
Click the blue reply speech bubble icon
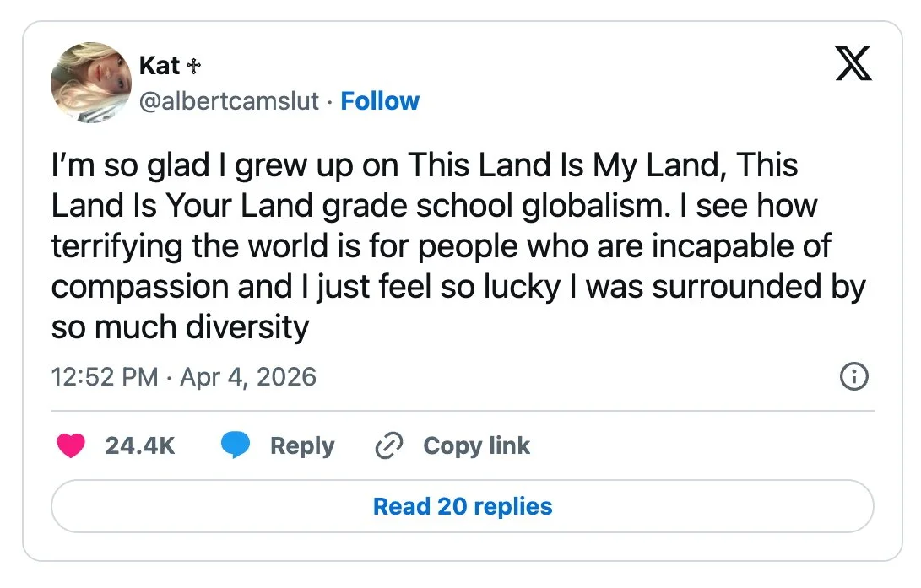tap(236, 445)
